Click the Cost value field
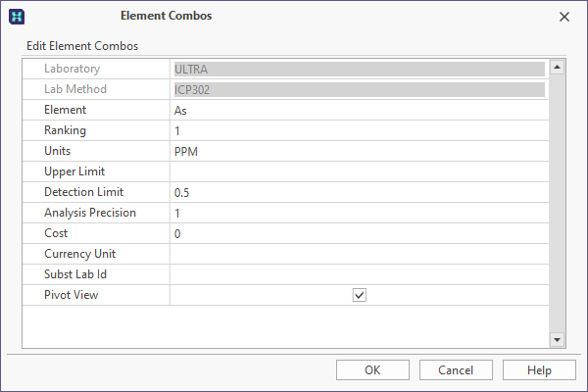The height and width of the screenshot is (392, 588). pyautogui.click(x=360, y=233)
